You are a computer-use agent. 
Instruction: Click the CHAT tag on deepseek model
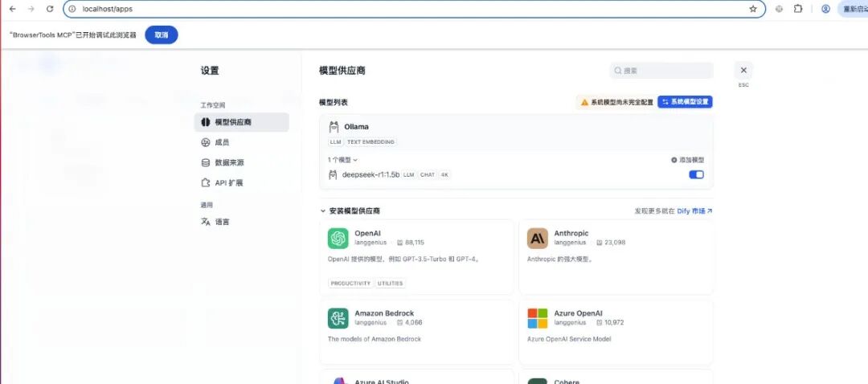click(x=428, y=175)
